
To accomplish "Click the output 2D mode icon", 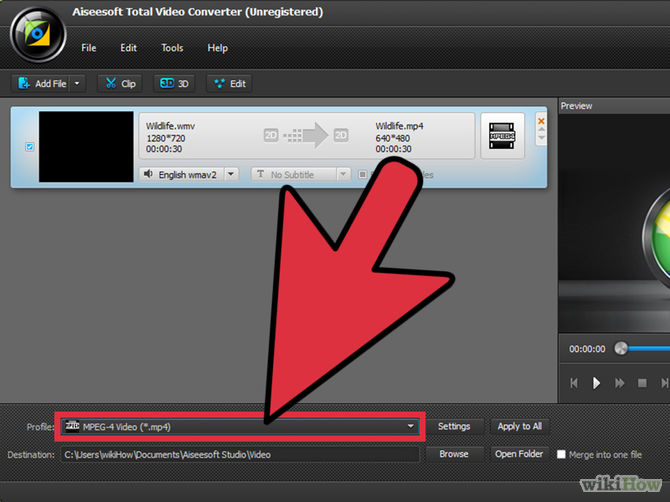I will [341, 135].
